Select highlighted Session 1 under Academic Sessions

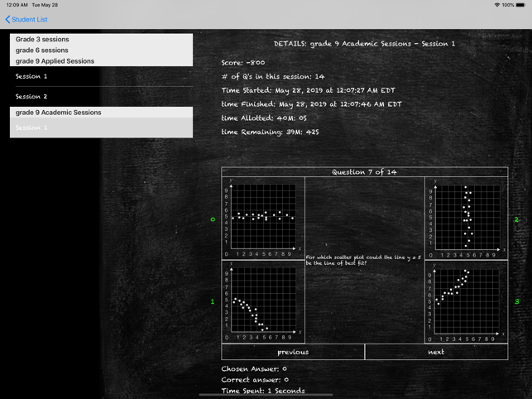coord(101,127)
